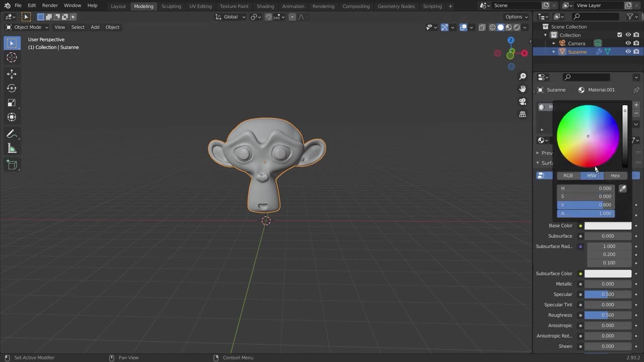Select HSV mode in color picker
This screenshot has width=644, height=362.
[x=592, y=175]
